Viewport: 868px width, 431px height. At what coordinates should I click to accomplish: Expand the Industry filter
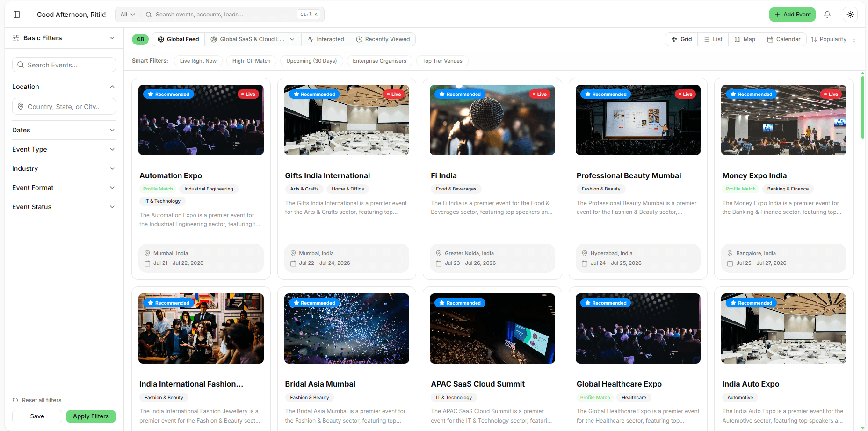(x=64, y=168)
